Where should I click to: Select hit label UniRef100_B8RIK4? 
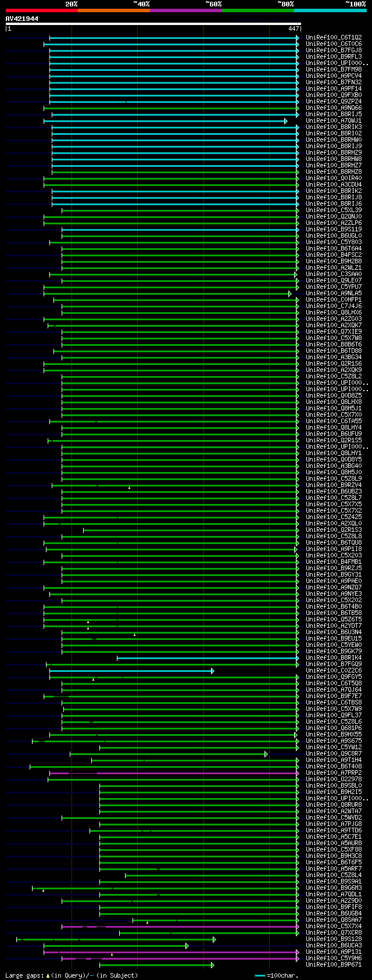tap(334, 657)
